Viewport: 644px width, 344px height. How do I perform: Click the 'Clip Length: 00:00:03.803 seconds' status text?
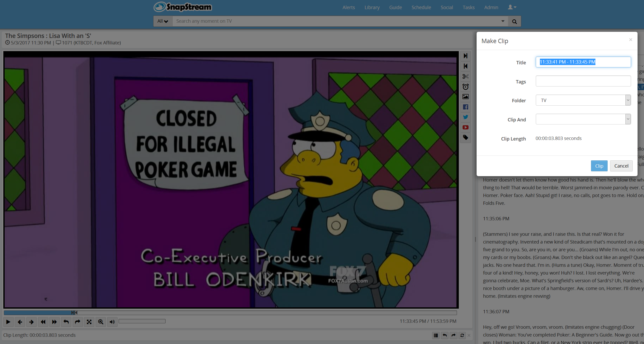[x=40, y=335]
